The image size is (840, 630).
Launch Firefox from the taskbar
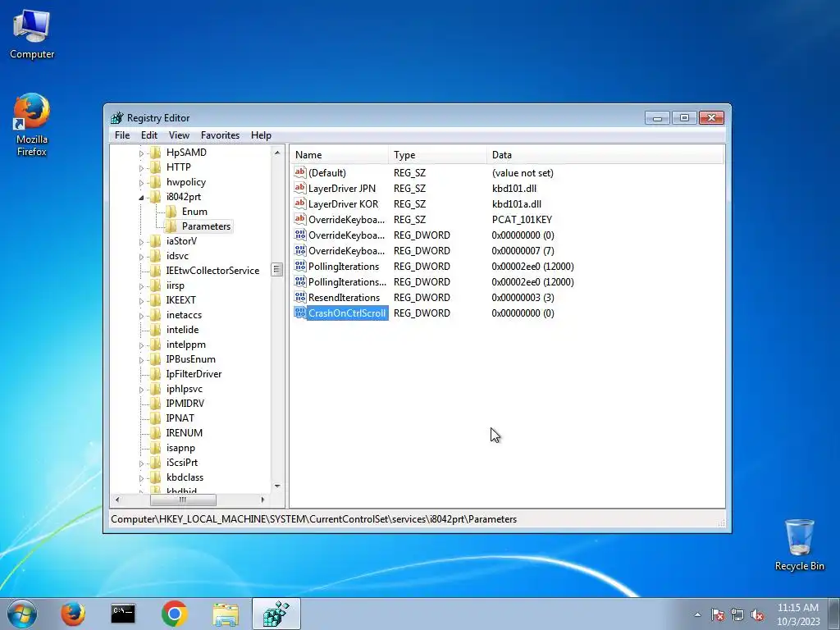pyautogui.click(x=73, y=614)
